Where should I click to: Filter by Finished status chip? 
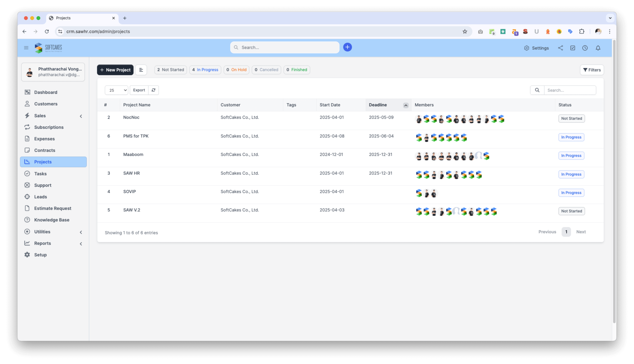[x=297, y=70]
